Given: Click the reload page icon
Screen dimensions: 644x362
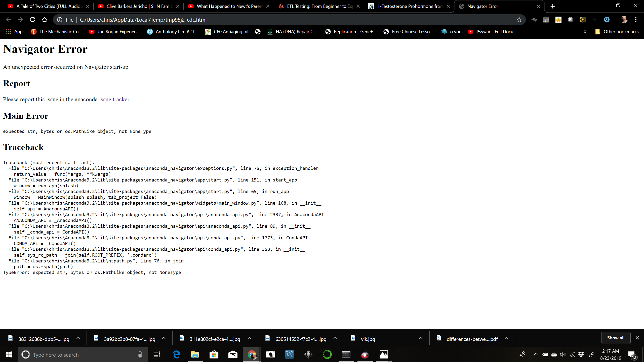Looking at the screenshot, I should click(32, 20).
